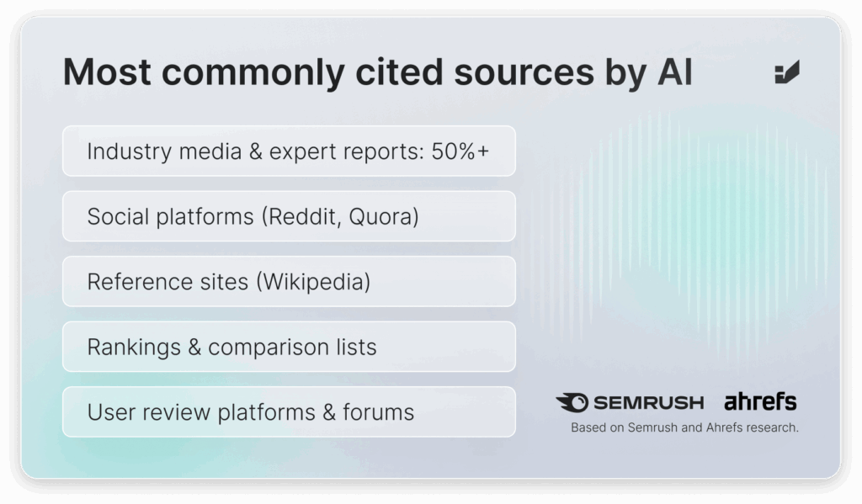Click the ahrefs logo

760,401
